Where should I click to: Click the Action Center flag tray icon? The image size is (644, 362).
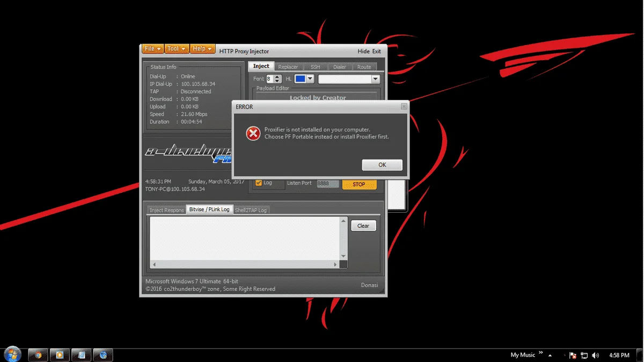coord(573,355)
